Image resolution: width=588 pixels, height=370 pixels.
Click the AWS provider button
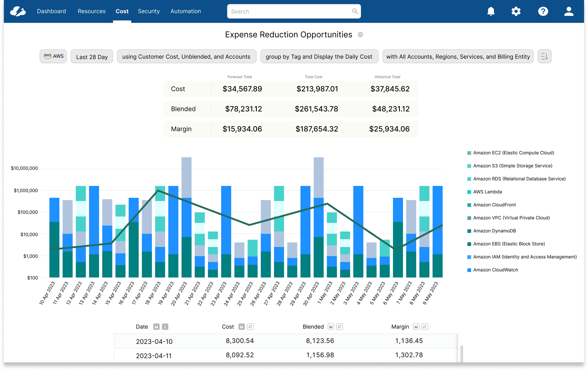point(53,56)
